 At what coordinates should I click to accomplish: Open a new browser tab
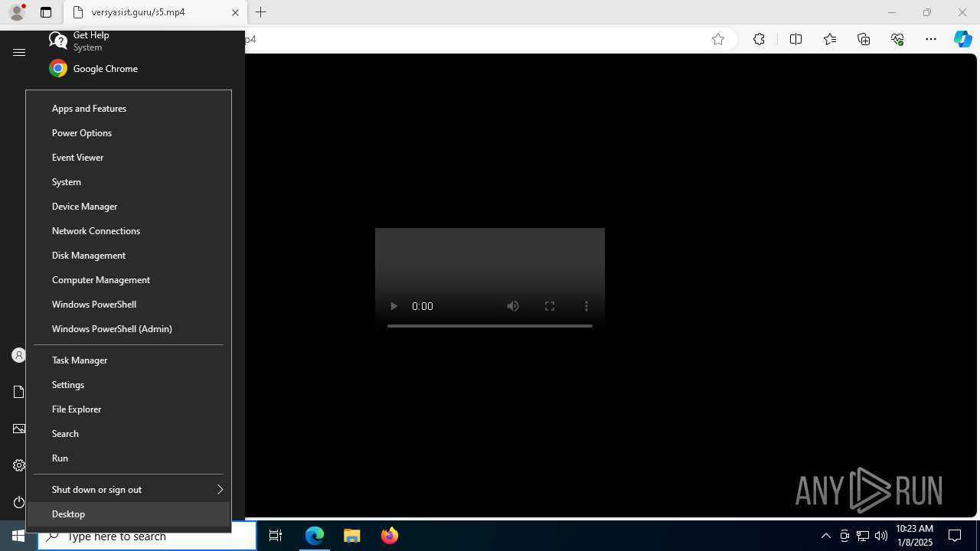[x=261, y=12]
